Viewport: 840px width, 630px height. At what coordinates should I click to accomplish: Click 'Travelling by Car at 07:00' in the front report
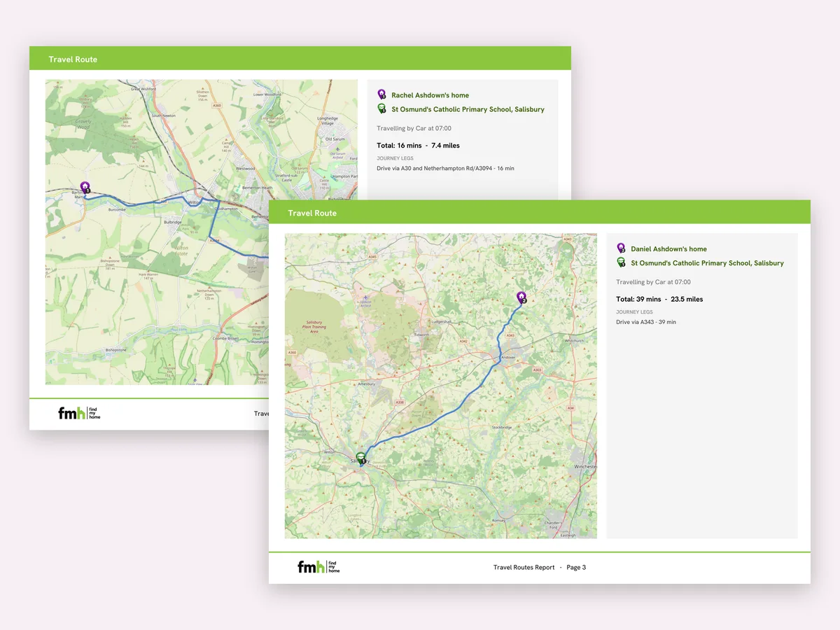click(653, 283)
